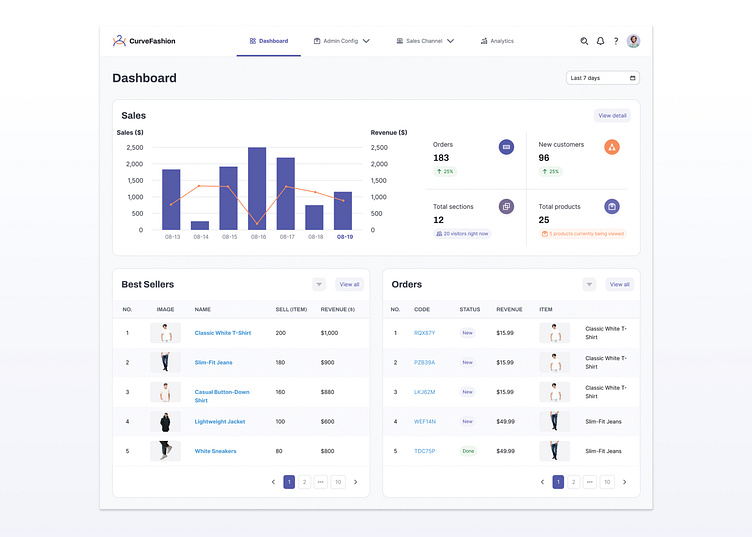The height and width of the screenshot is (537, 752).
Task: Select page 10 in Orders pagination
Action: click(x=607, y=482)
